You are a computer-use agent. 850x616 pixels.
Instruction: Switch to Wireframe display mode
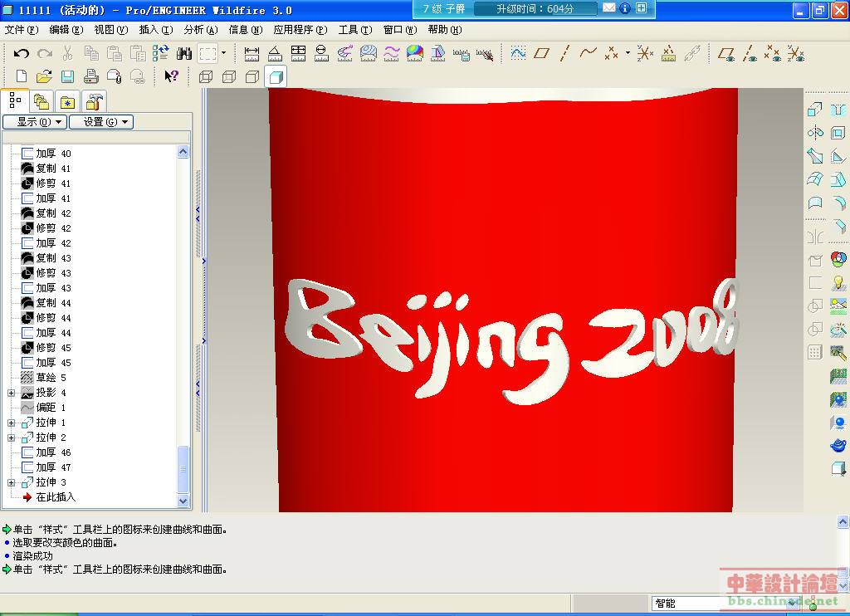(206, 76)
